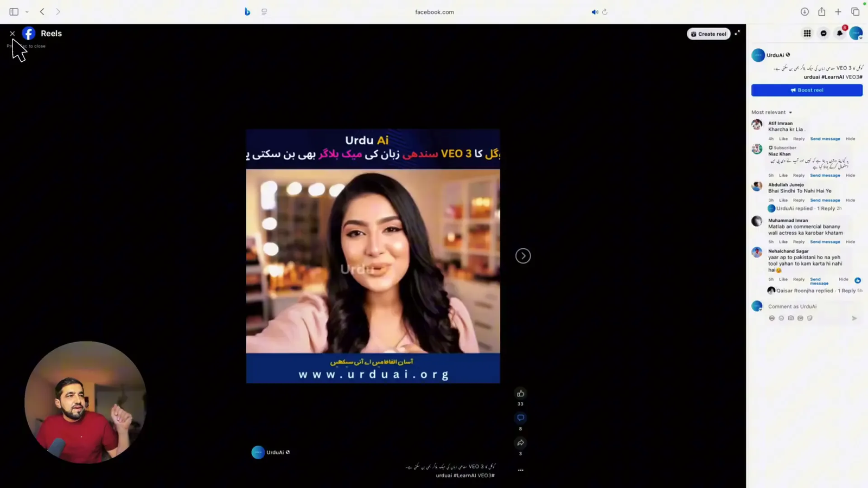Screen dimensions: 868x488
Task: Click the Bing extension icon
Action: [247, 12]
